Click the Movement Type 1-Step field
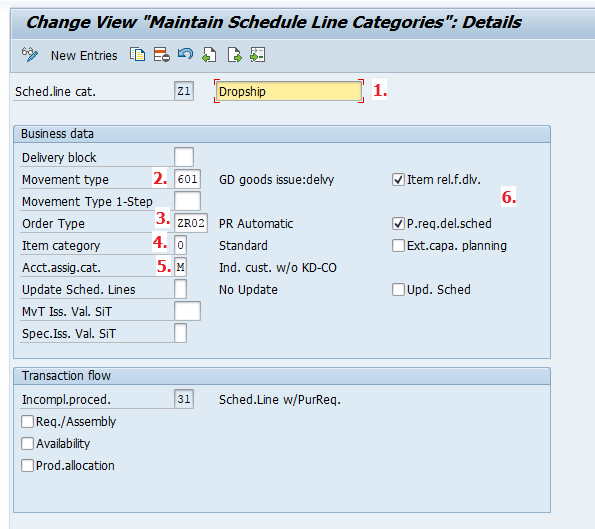The height and width of the screenshot is (529, 595). (187, 201)
